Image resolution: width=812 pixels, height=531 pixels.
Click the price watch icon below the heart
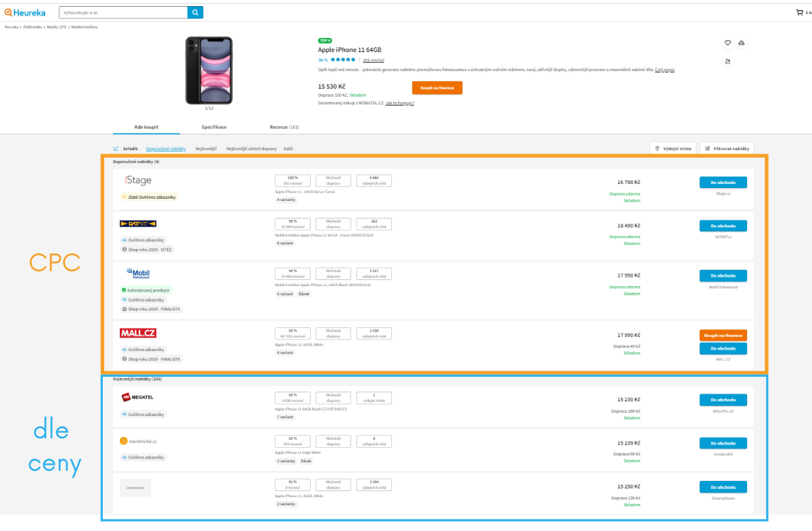728,61
